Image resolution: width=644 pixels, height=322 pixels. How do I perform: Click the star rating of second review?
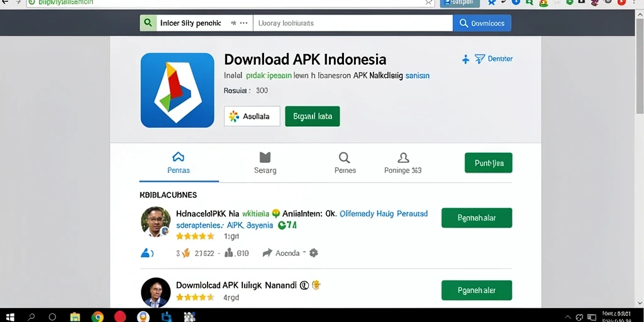pos(195,297)
